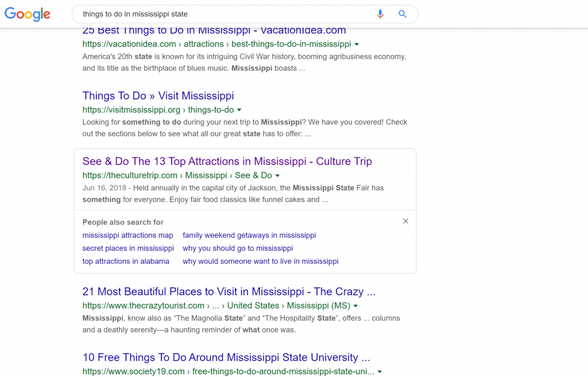Click the society19.com green URL

coord(229,372)
